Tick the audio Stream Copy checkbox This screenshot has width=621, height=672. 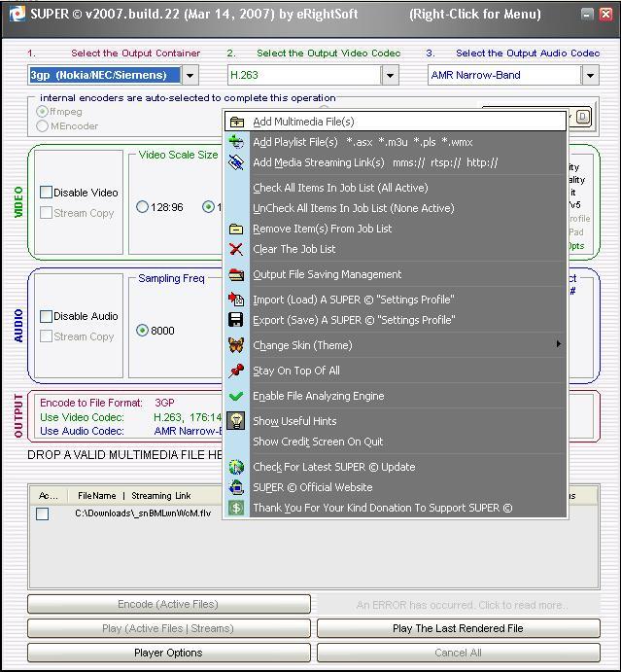(x=46, y=336)
